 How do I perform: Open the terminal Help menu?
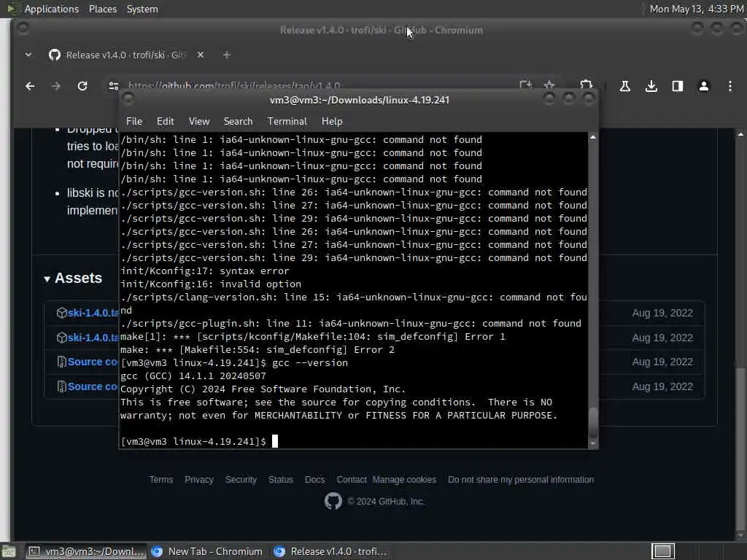[x=332, y=122]
